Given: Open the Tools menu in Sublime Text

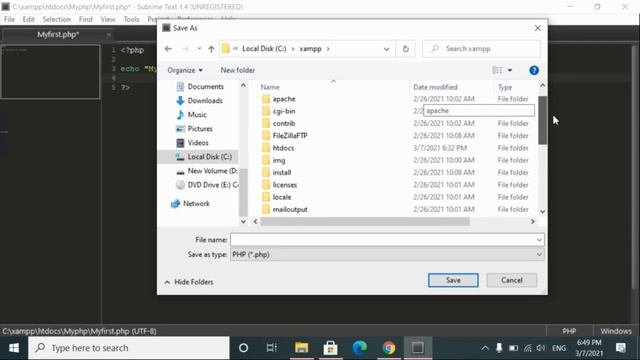Looking at the screenshot, I should tap(131, 19).
